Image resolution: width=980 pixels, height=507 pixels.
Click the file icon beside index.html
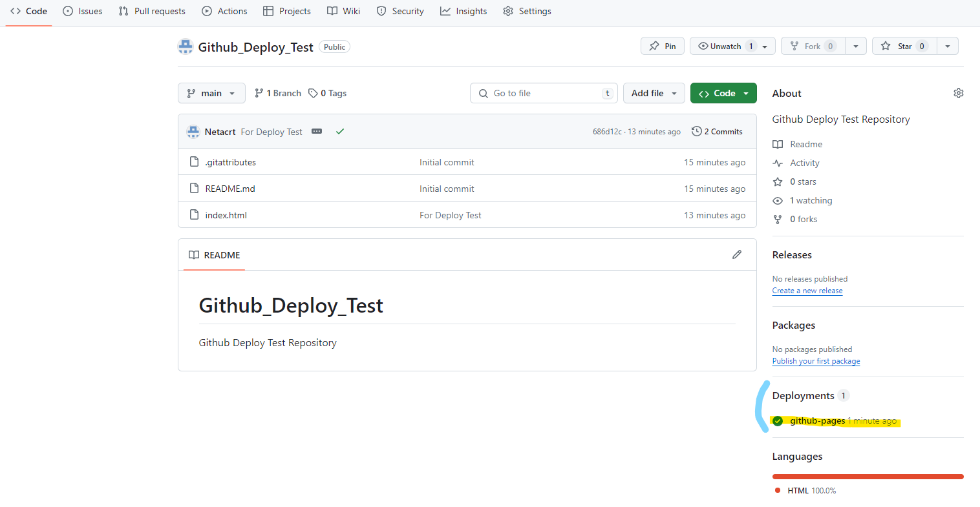[194, 214]
